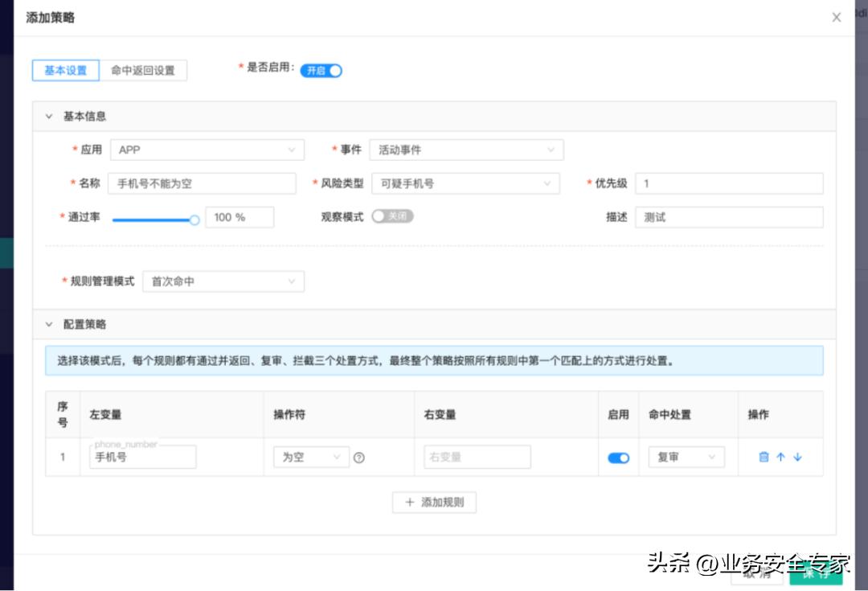Move rule 1 up with the up arrow icon
The width and height of the screenshot is (868, 591).
tap(779, 457)
